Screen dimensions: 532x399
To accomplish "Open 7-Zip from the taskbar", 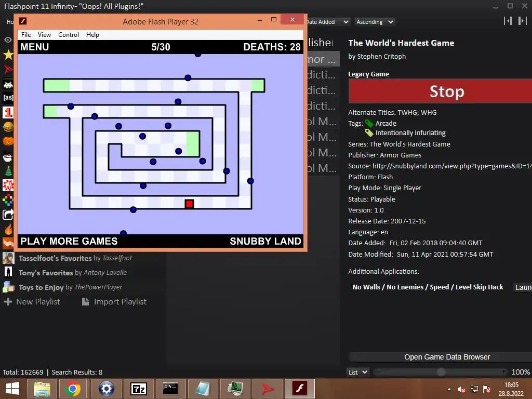I will [138, 389].
